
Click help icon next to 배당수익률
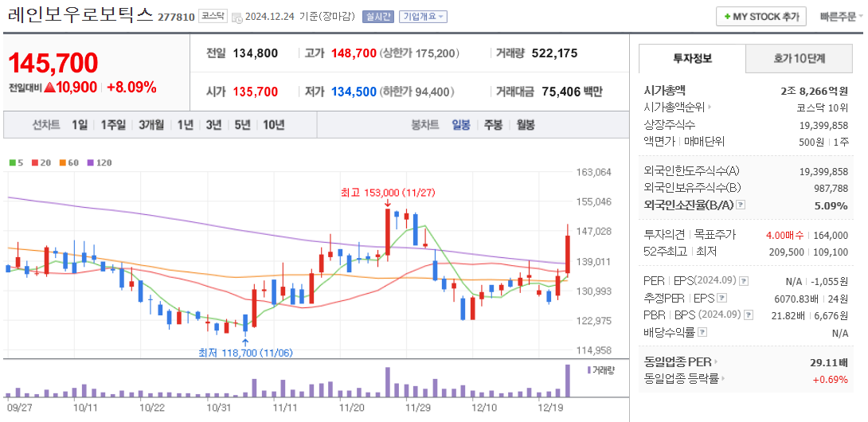(x=702, y=332)
